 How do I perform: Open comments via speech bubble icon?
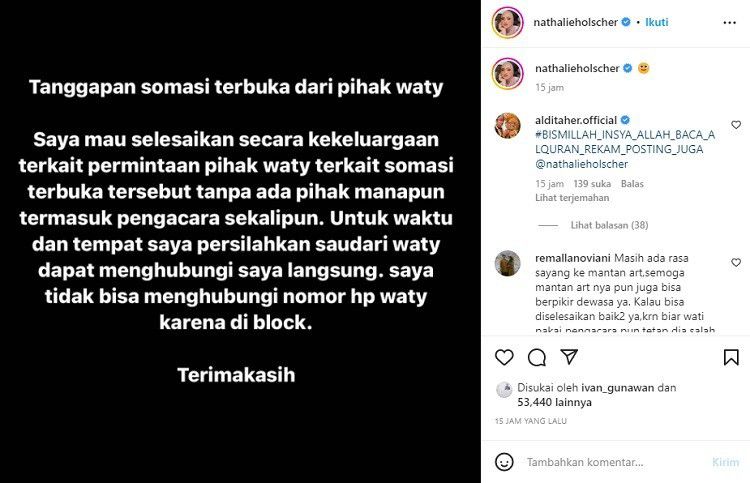pyautogui.click(x=537, y=357)
